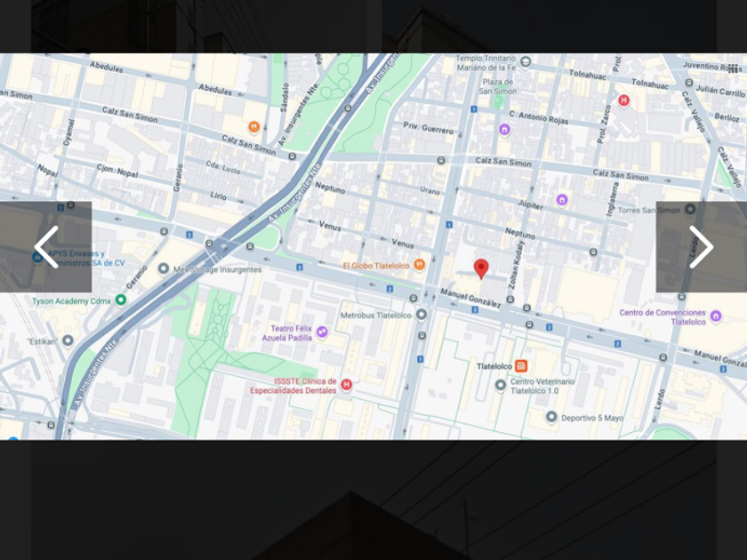Screen dimensions: 747x560
Task: Click the "Estikan" place marker
Action: pyautogui.click(x=68, y=341)
